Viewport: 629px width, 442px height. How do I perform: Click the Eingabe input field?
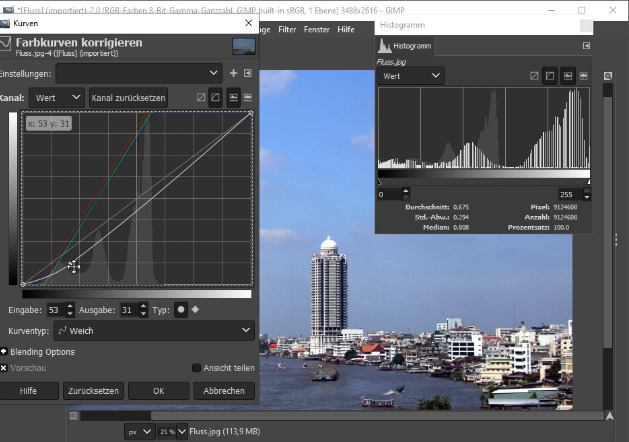click(x=57, y=310)
